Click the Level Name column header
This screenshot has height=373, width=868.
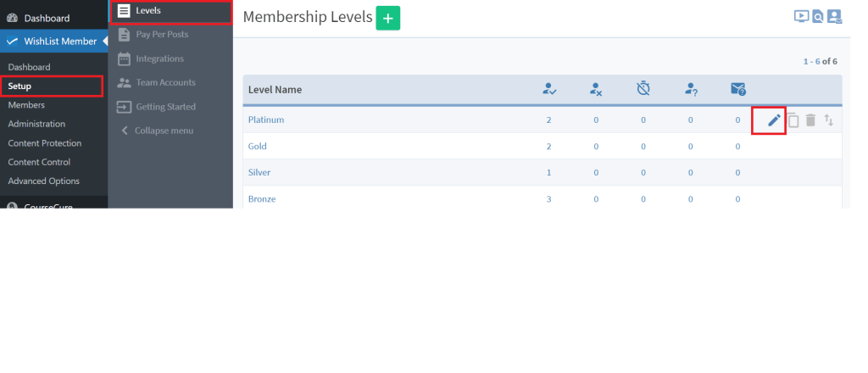[275, 90]
